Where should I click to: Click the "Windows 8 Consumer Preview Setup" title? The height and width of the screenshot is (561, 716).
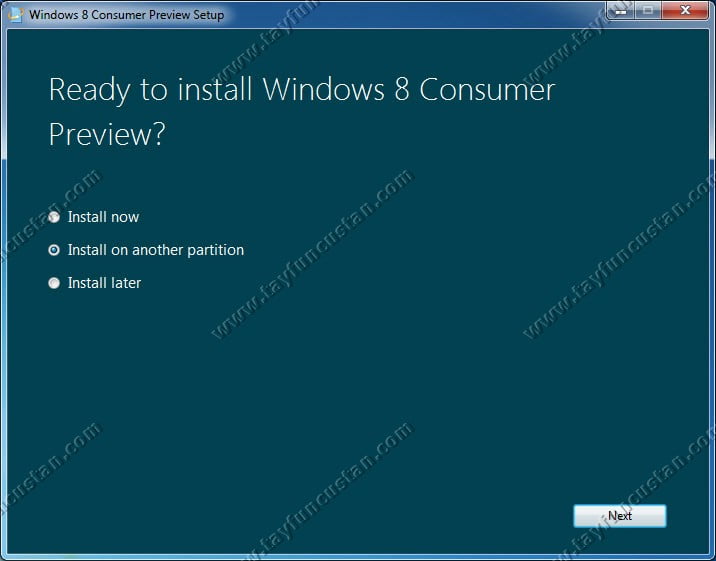[x=126, y=15]
